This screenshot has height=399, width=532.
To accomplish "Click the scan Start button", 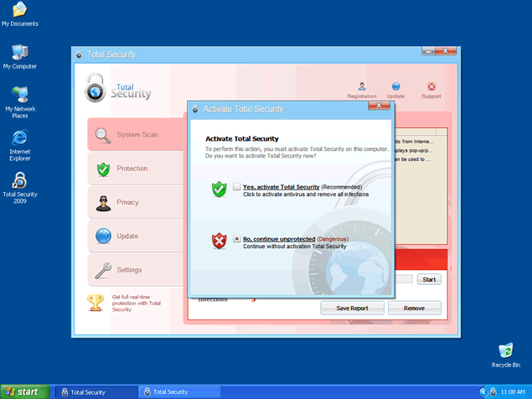I will 428,279.
